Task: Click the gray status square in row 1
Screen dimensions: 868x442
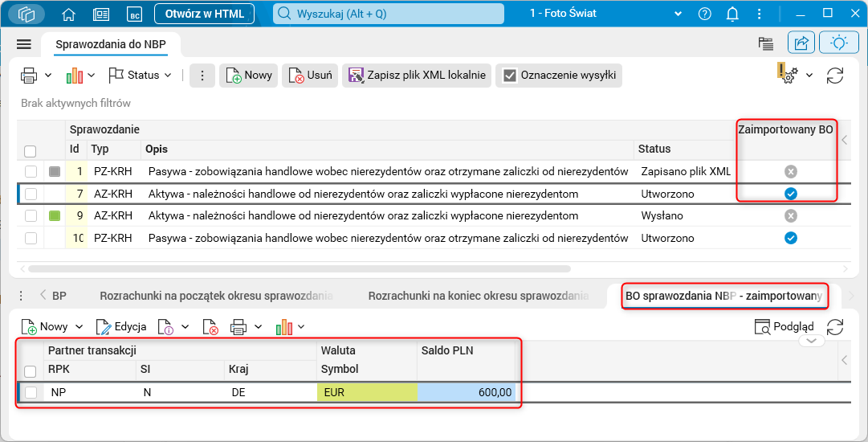Action: 55,172
